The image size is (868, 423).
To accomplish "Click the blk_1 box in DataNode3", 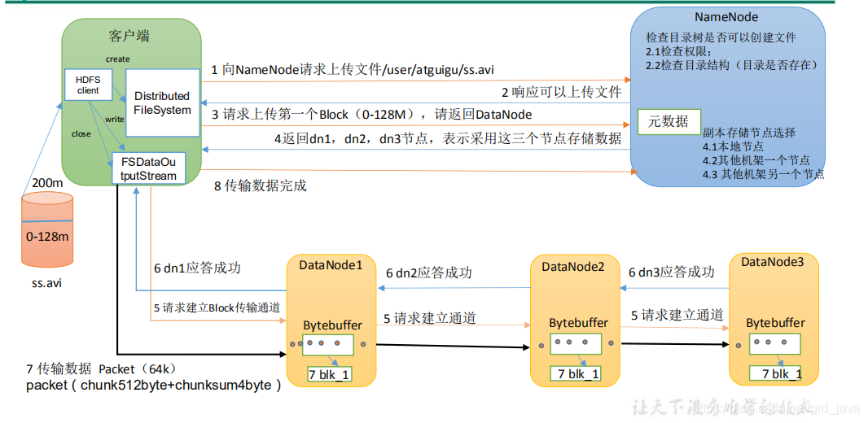I will [776, 374].
